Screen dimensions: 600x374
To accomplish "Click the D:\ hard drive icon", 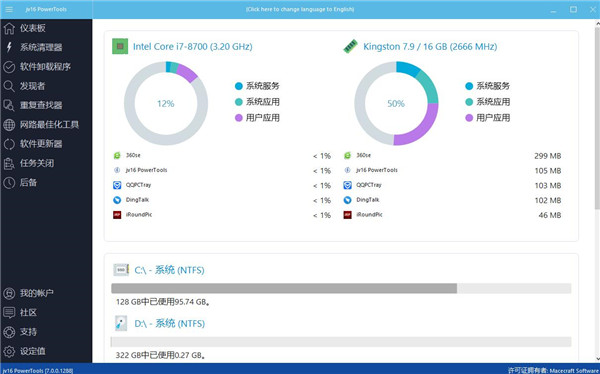I will (121, 323).
